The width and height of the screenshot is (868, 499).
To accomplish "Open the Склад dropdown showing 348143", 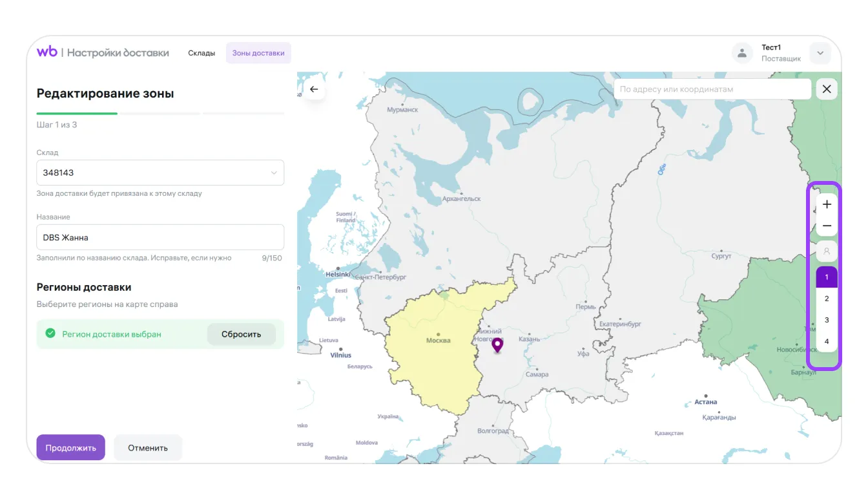I will pos(160,173).
